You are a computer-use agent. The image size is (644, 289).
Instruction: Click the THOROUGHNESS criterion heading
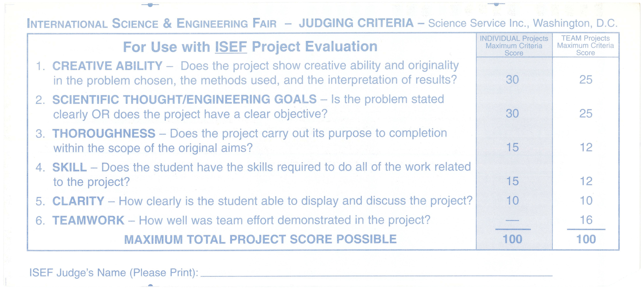click(x=104, y=133)
